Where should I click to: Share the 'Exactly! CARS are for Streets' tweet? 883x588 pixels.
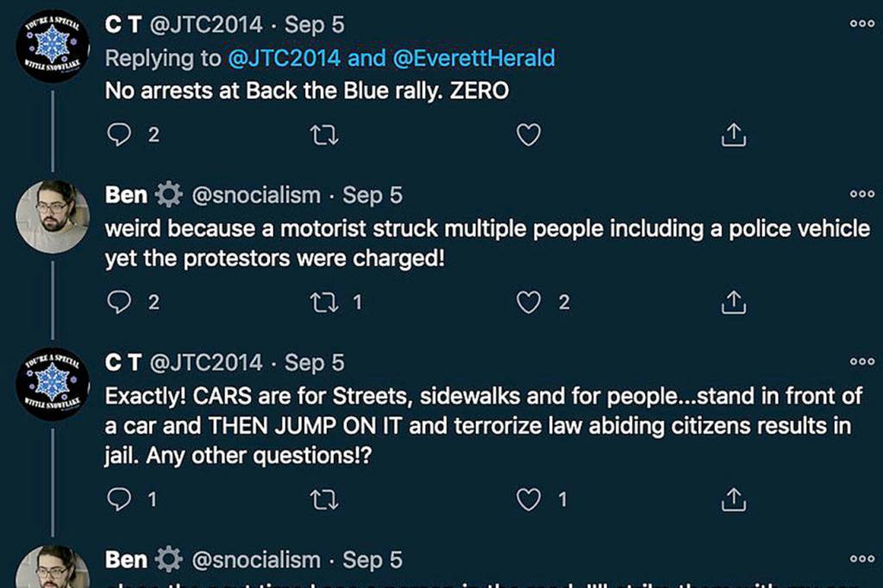pyautogui.click(x=732, y=498)
